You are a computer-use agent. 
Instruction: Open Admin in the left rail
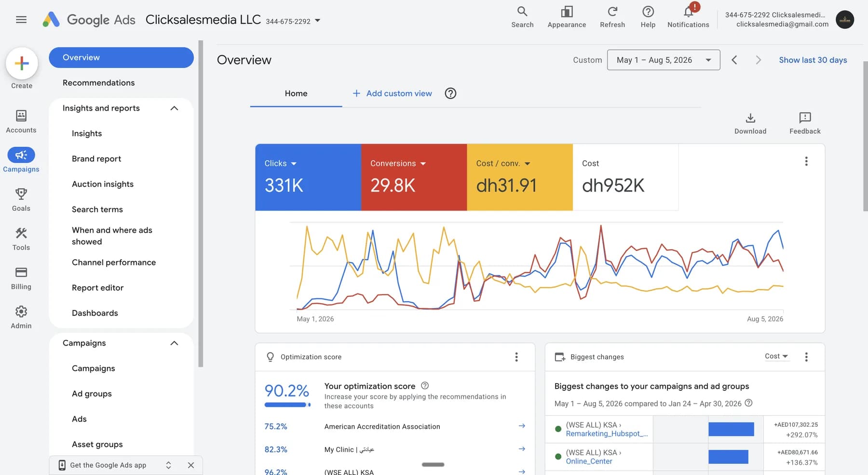point(21,317)
